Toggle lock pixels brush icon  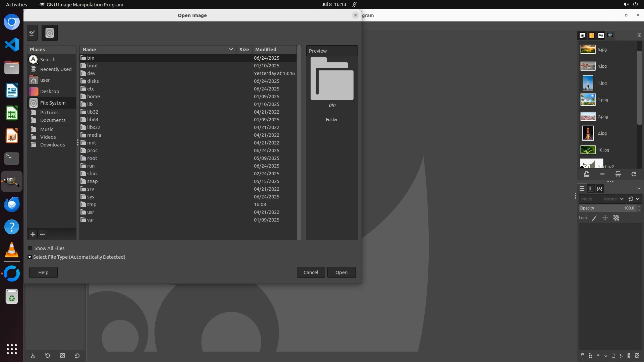coord(594,218)
